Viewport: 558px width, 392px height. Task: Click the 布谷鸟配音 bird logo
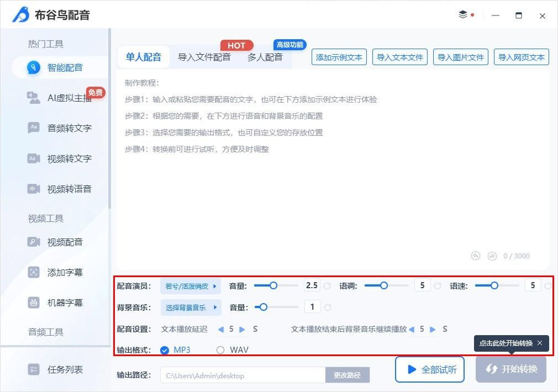[20, 14]
